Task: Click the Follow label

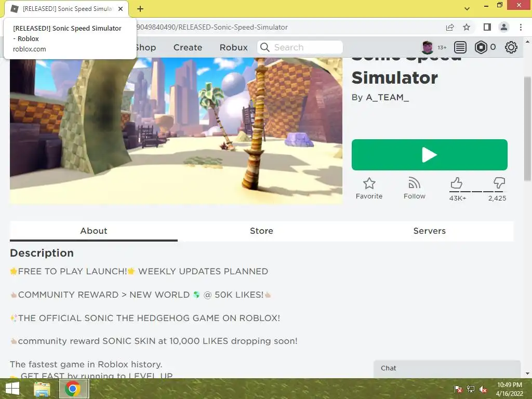Action: (414, 196)
